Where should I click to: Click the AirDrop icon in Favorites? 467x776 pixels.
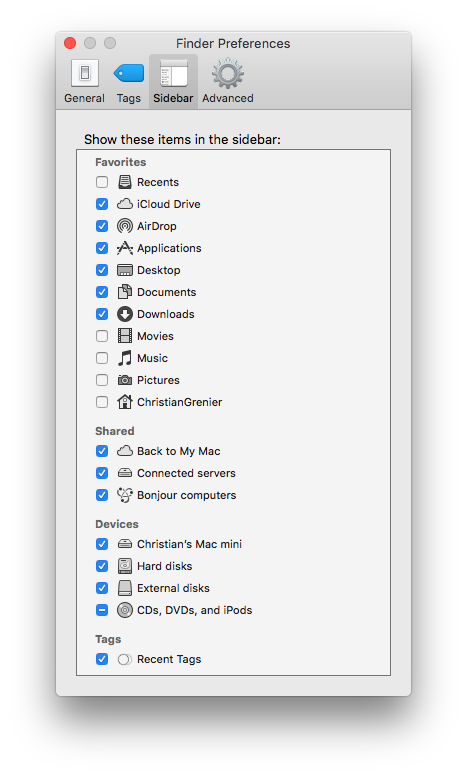pos(125,226)
